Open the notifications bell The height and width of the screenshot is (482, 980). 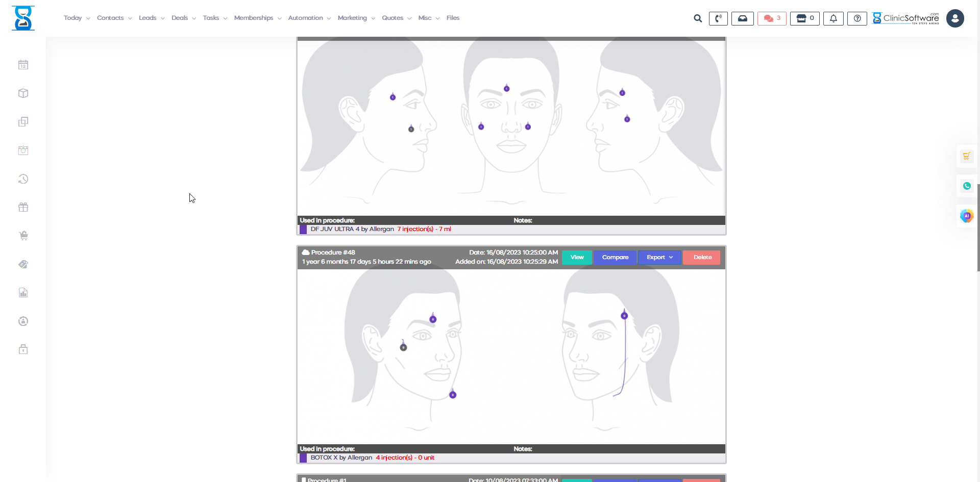pos(834,18)
